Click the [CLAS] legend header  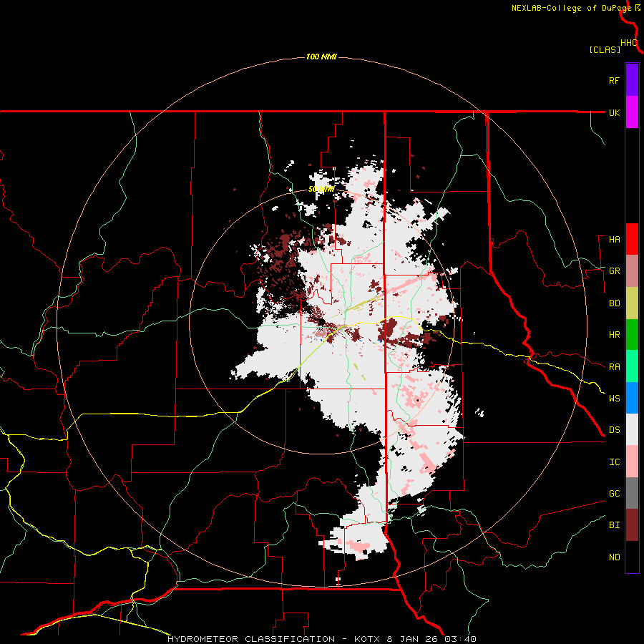pyautogui.click(x=605, y=49)
